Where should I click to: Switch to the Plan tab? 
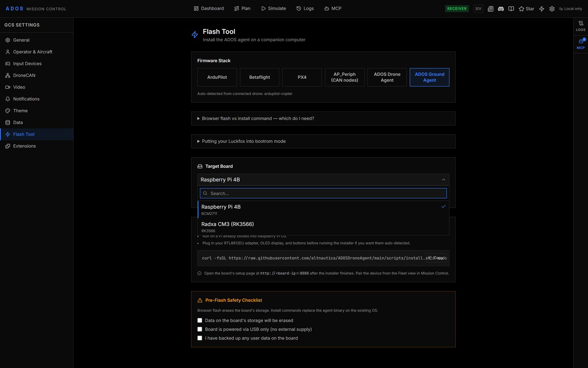242,8
